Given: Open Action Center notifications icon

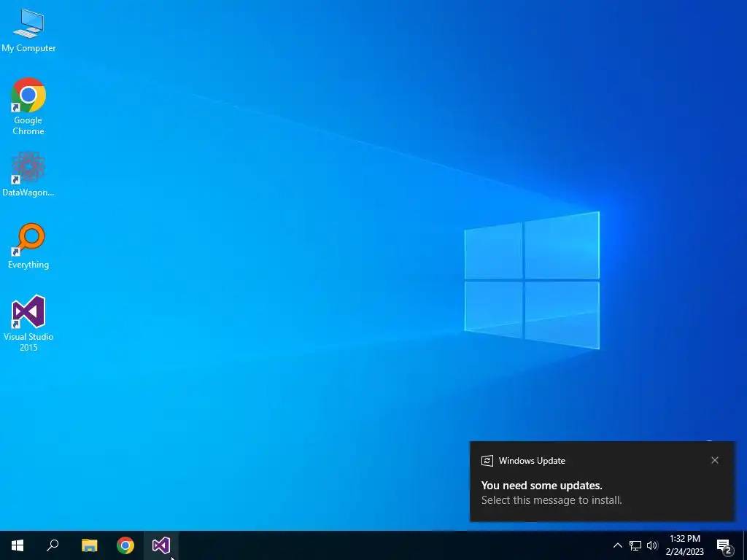Looking at the screenshot, I should pos(724,545).
